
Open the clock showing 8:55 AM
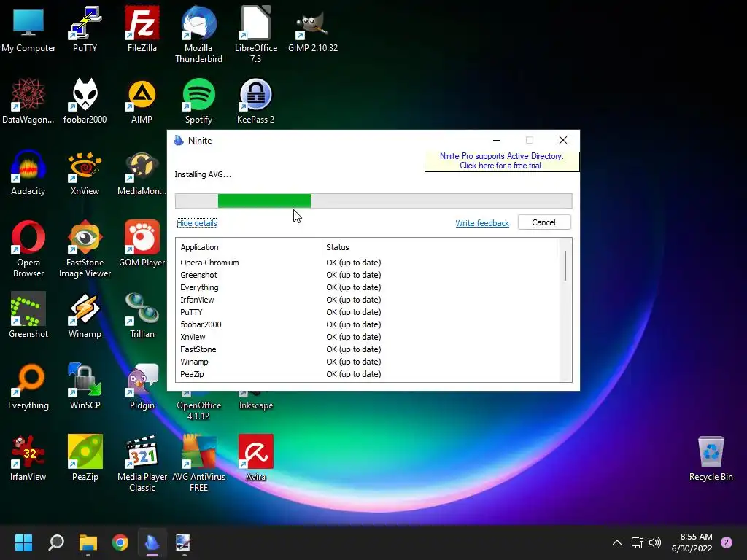692,542
